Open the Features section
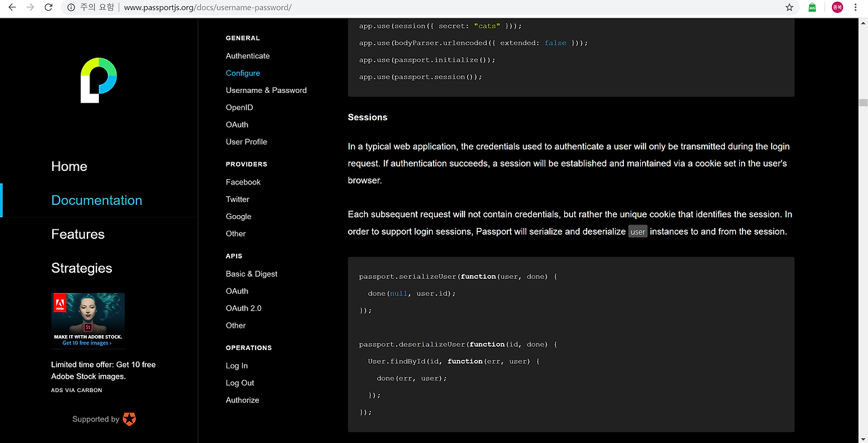Screen dimensions: 868x443 point(78,234)
